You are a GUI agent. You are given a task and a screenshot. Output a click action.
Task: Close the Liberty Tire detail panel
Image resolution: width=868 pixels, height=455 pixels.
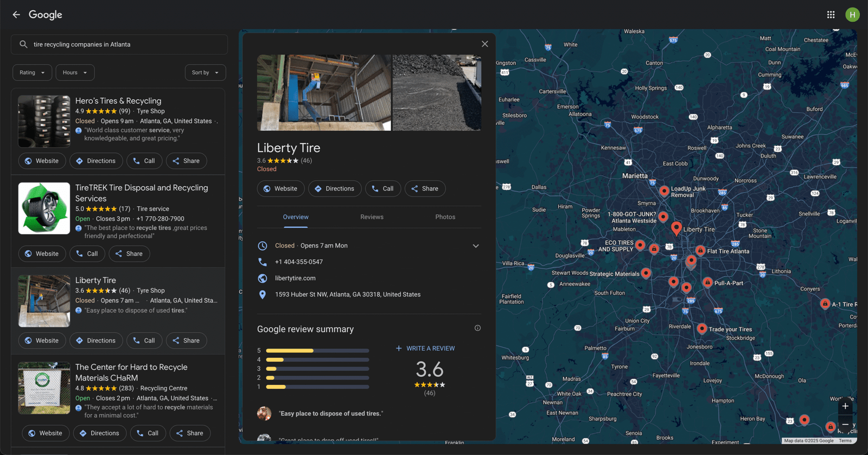[484, 44]
